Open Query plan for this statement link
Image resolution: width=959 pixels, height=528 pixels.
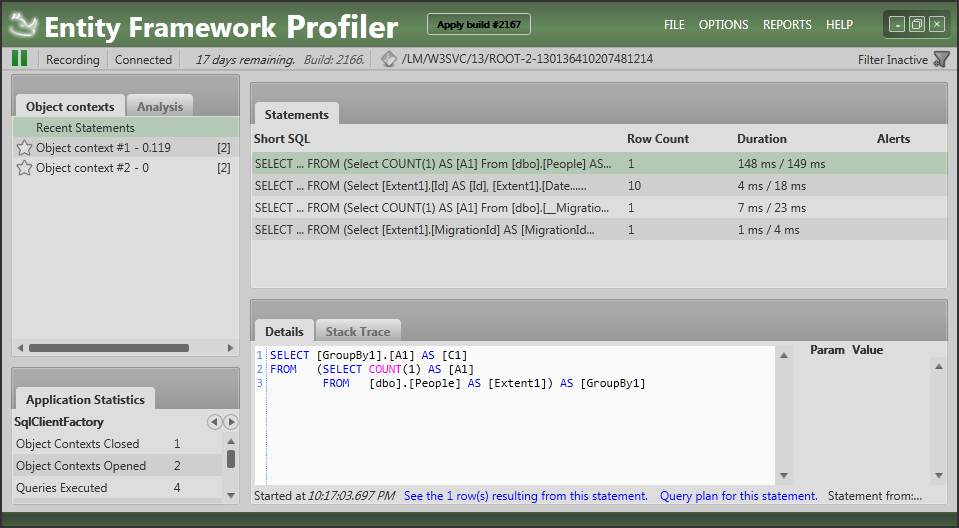tap(738, 496)
